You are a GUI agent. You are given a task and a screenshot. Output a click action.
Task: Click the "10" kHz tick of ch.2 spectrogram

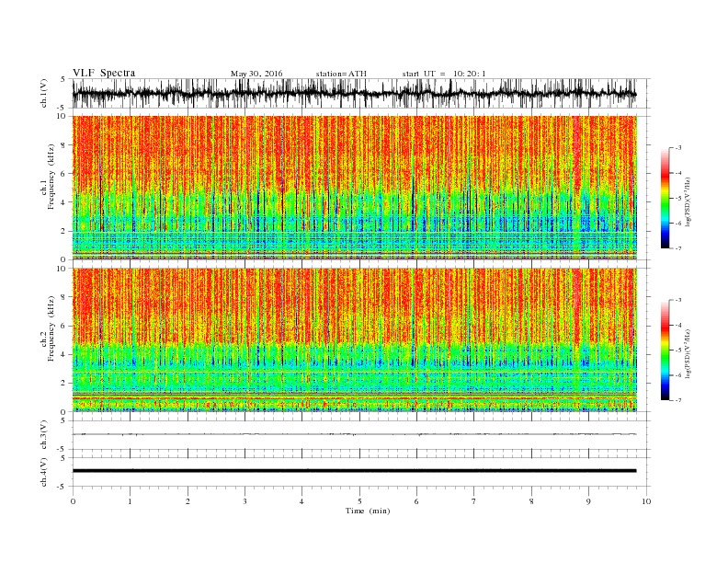(62, 269)
